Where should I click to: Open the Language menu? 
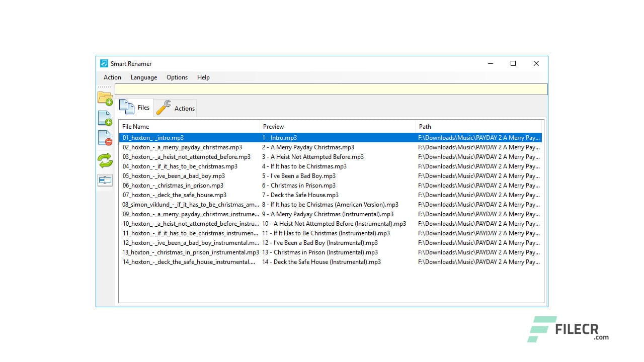(x=144, y=77)
